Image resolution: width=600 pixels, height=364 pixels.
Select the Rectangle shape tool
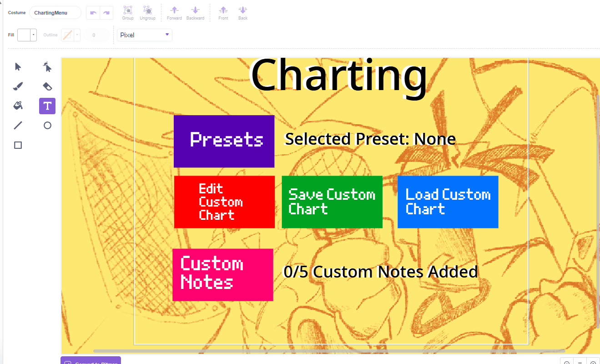[x=18, y=145]
